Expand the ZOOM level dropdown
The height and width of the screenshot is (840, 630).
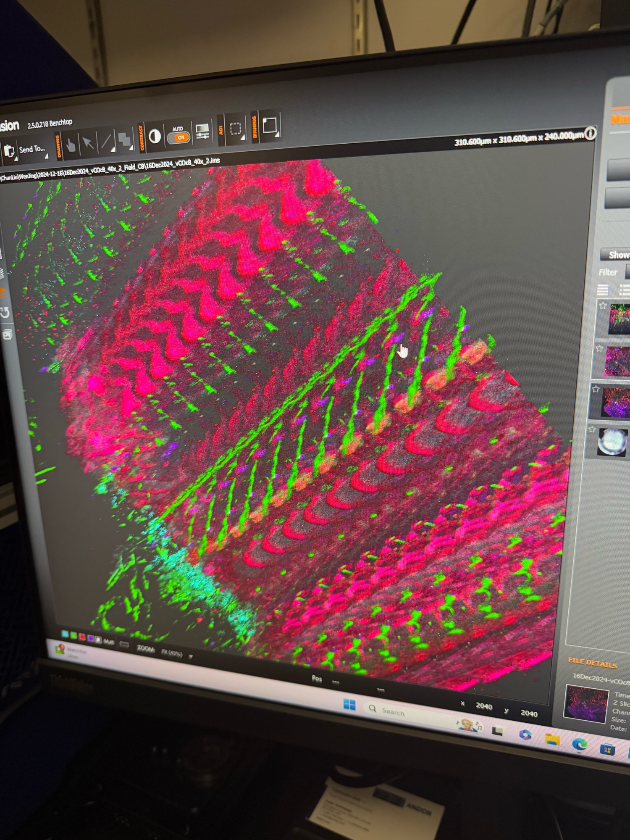point(191,656)
